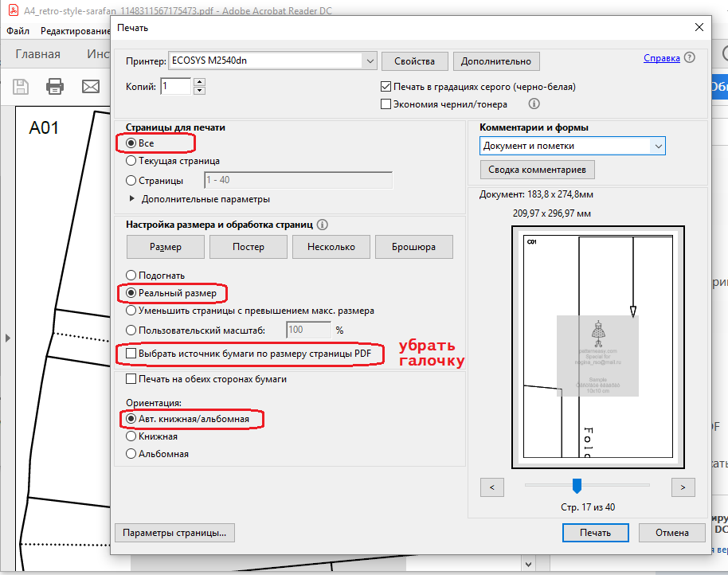The height and width of the screenshot is (575, 728).
Task: Click the printer icon in Acrobat toolbar
Action: [55, 86]
